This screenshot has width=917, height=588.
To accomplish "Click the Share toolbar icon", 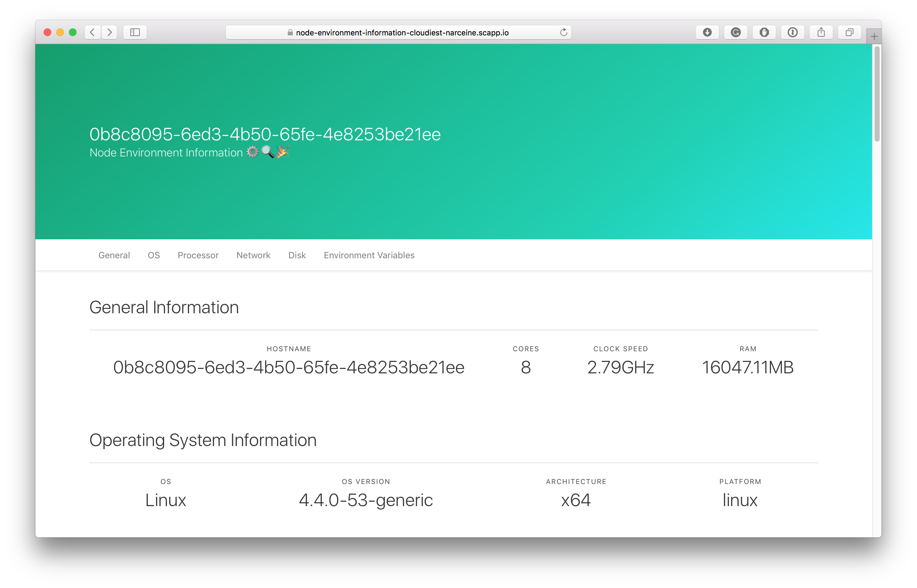I will (x=821, y=33).
